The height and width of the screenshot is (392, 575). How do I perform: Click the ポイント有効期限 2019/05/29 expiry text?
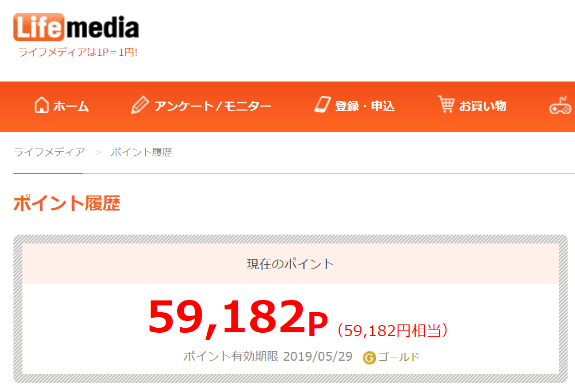click(x=268, y=357)
